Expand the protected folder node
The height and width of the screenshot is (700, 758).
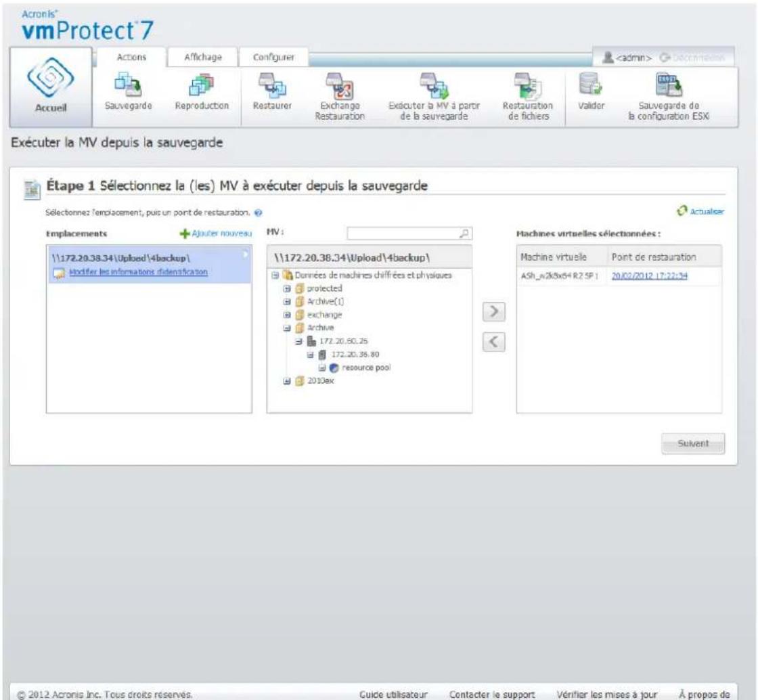287,288
